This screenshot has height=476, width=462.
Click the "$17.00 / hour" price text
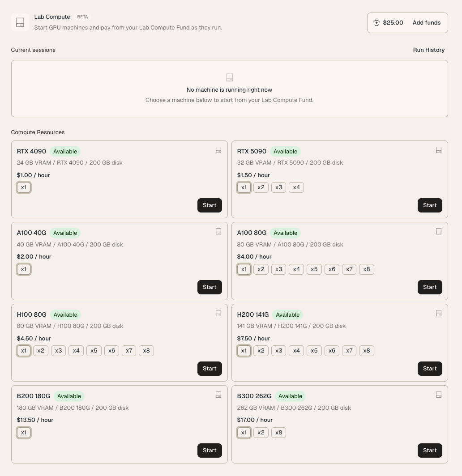(x=255, y=420)
